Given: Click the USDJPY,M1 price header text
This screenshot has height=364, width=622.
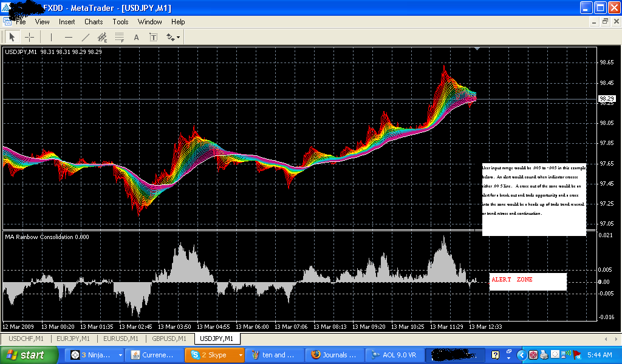Looking at the screenshot, I should (53, 52).
